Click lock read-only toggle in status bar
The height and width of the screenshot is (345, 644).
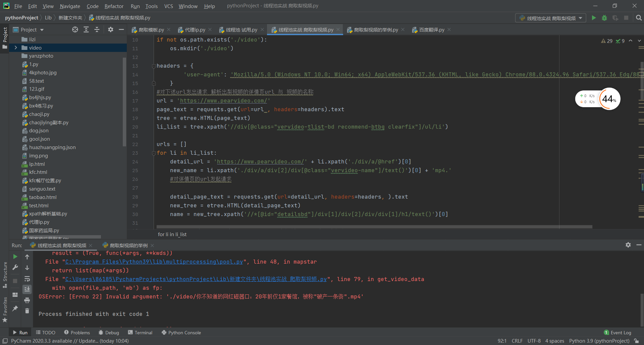tap(636, 341)
